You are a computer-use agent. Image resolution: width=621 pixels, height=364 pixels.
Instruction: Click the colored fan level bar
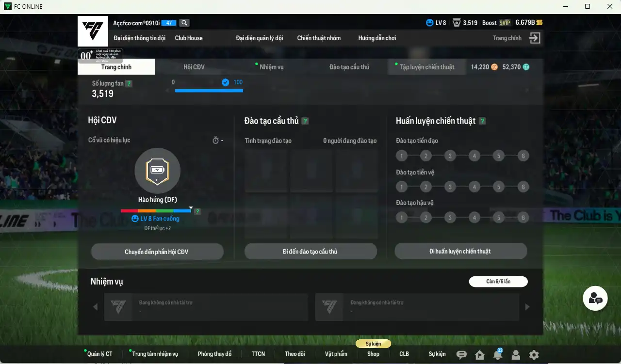[x=156, y=211]
